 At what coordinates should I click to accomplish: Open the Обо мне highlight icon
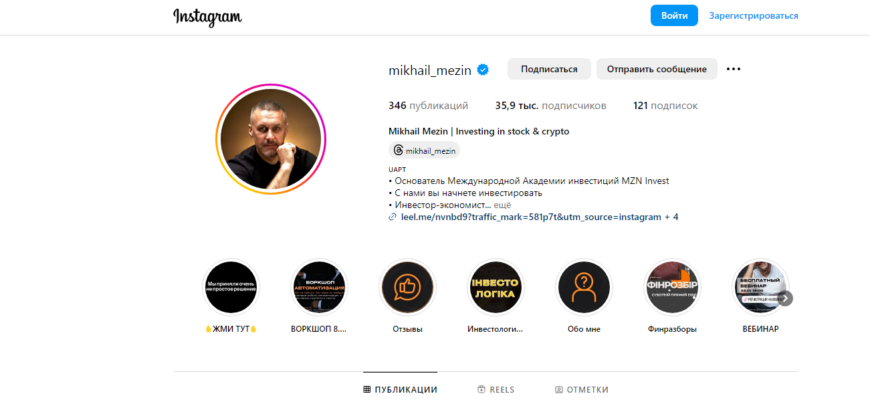584,287
